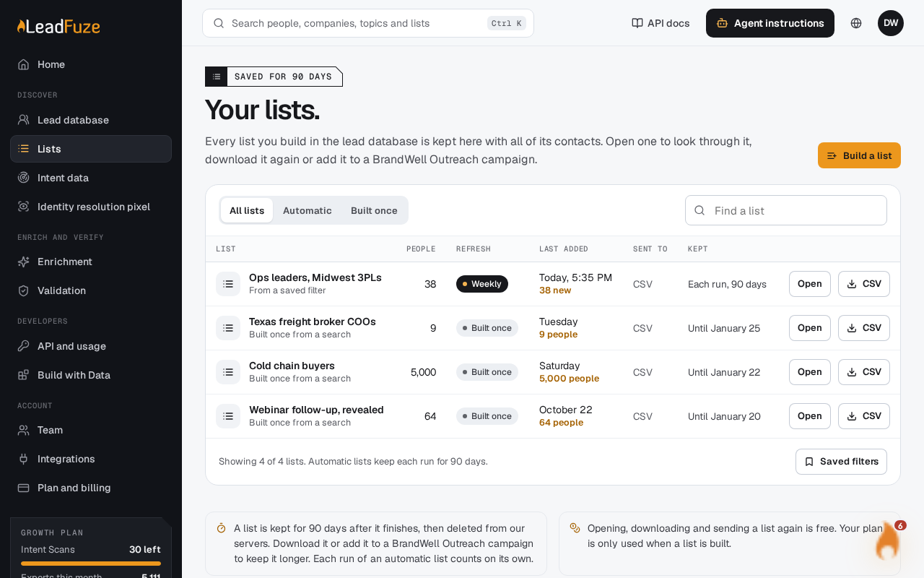Go to Home in the sidebar

(x=91, y=64)
